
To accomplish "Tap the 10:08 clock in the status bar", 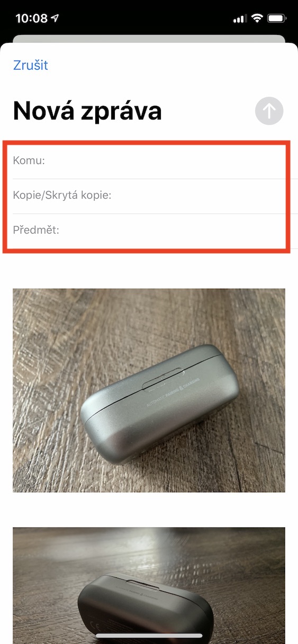I will point(31,19).
